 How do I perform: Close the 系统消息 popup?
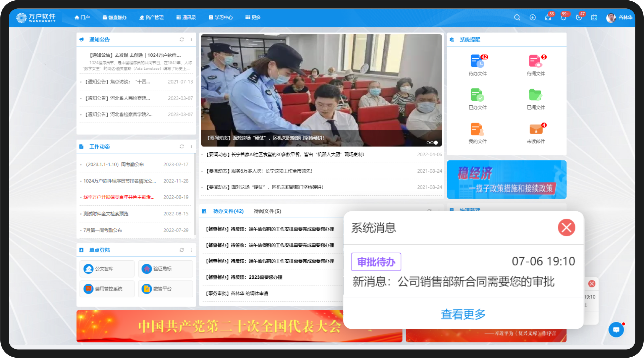pyautogui.click(x=567, y=227)
